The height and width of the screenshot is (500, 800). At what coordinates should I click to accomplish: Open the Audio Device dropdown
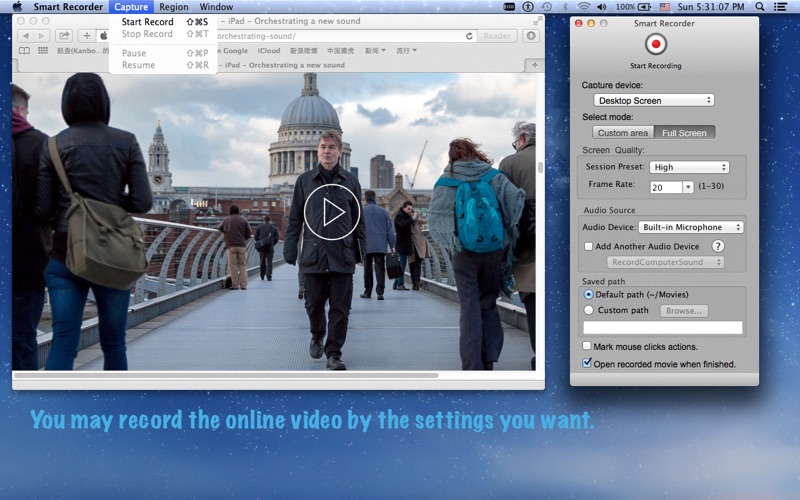691,227
